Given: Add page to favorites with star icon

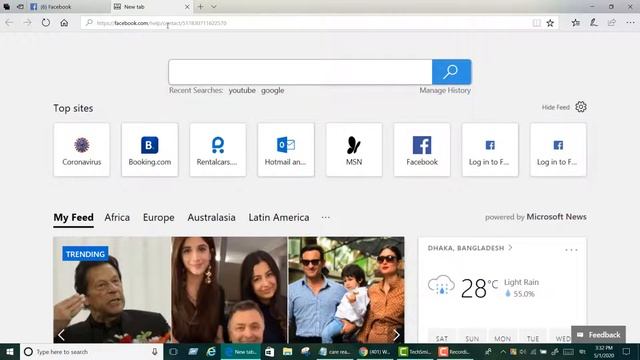Looking at the screenshot, I should pos(550,23).
